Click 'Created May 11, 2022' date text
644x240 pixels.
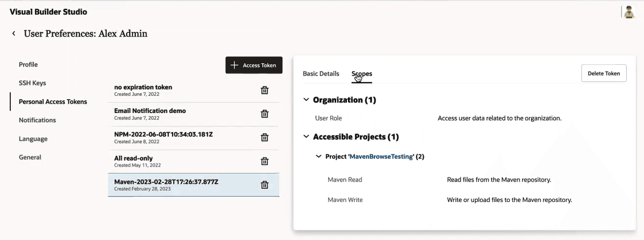click(137, 166)
